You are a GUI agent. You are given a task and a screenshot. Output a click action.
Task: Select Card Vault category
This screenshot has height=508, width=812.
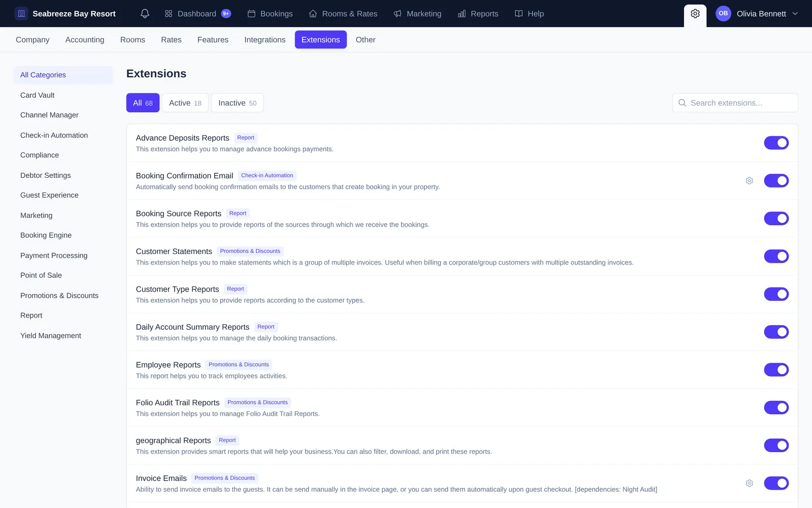63,95
